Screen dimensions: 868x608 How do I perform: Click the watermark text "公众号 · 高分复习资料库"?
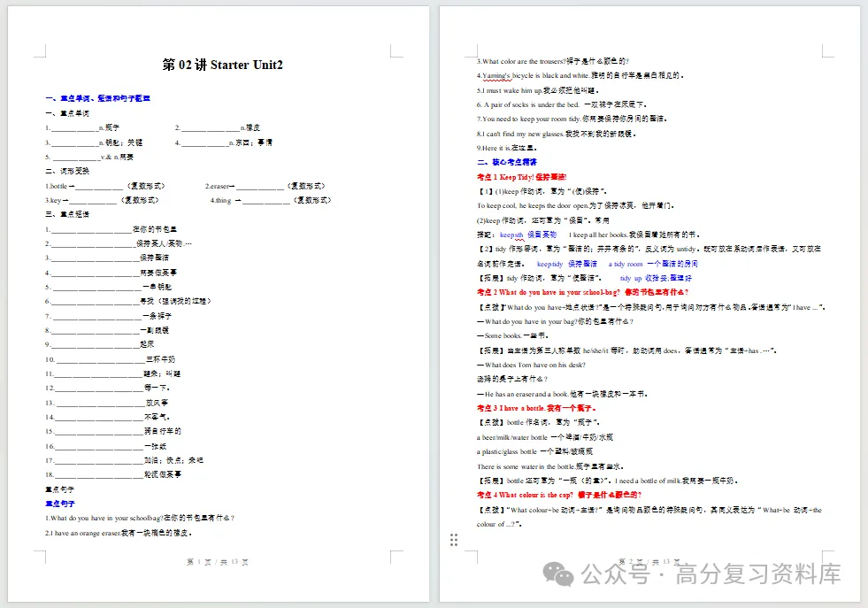[711, 574]
